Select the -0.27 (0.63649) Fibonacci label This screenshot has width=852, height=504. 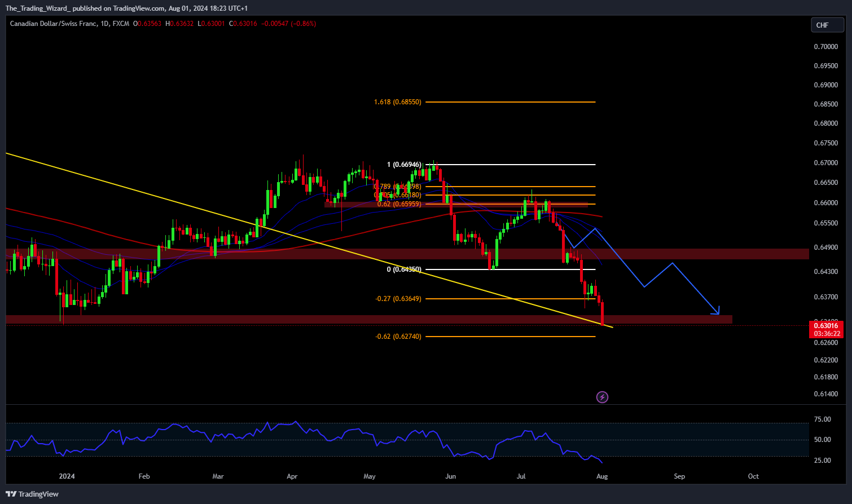click(x=398, y=299)
